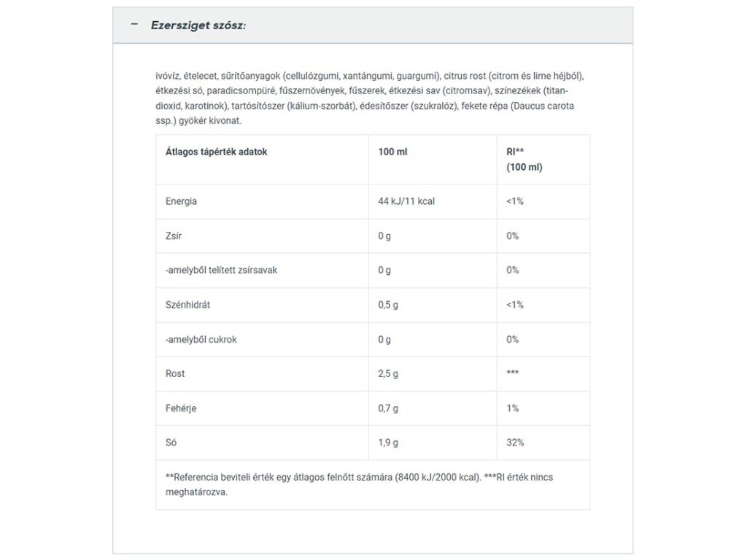This screenshot has width=747, height=560.
Task: Select the 44 kJ/11 kcal value cell
Action: [406, 201]
